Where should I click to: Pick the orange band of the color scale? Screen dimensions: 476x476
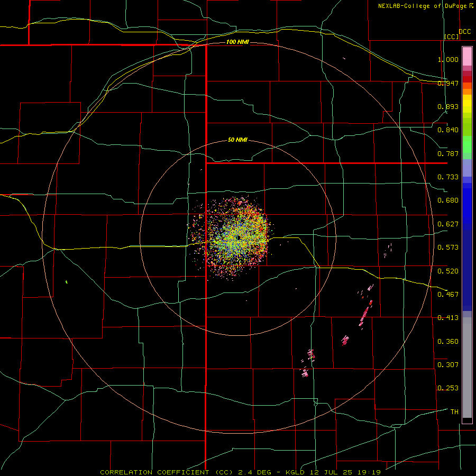[467, 91]
